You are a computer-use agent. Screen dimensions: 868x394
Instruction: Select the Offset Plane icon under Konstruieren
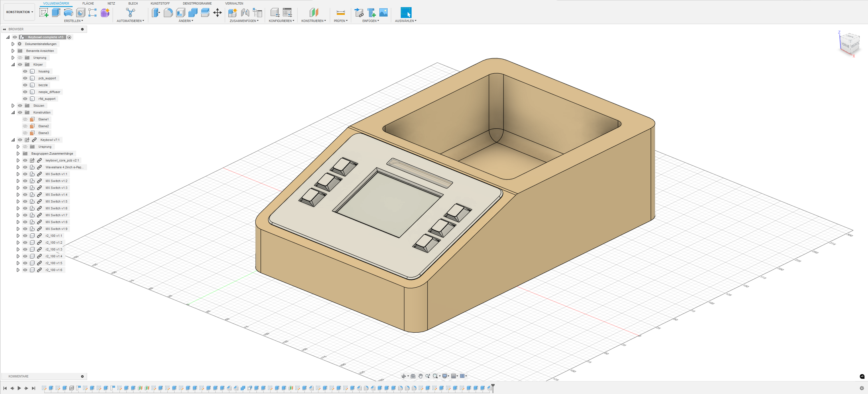point(313,13)
